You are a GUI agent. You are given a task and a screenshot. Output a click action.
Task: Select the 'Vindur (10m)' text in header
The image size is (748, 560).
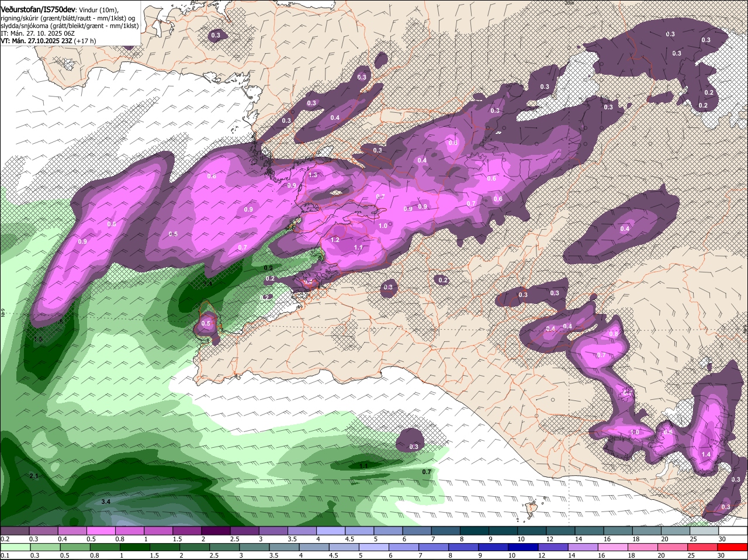coord(99,9)
